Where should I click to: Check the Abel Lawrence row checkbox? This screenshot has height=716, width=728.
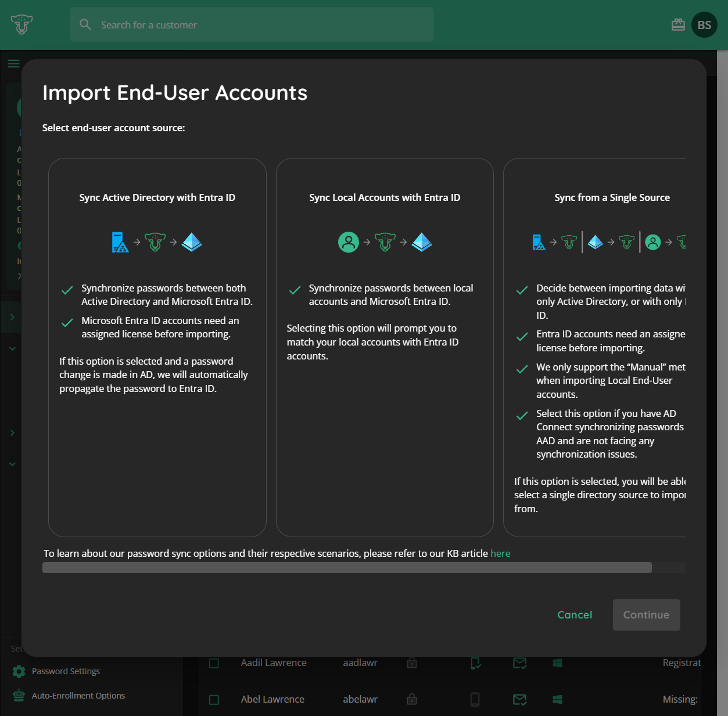click(x=214, y=700)
